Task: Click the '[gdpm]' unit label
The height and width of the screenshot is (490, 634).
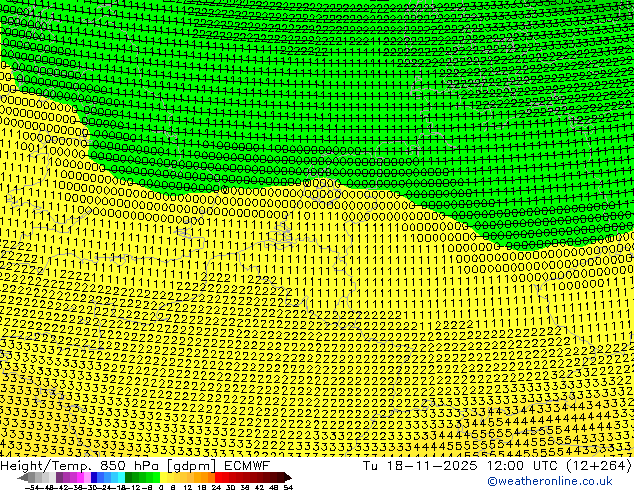Action: pos(191,466)
